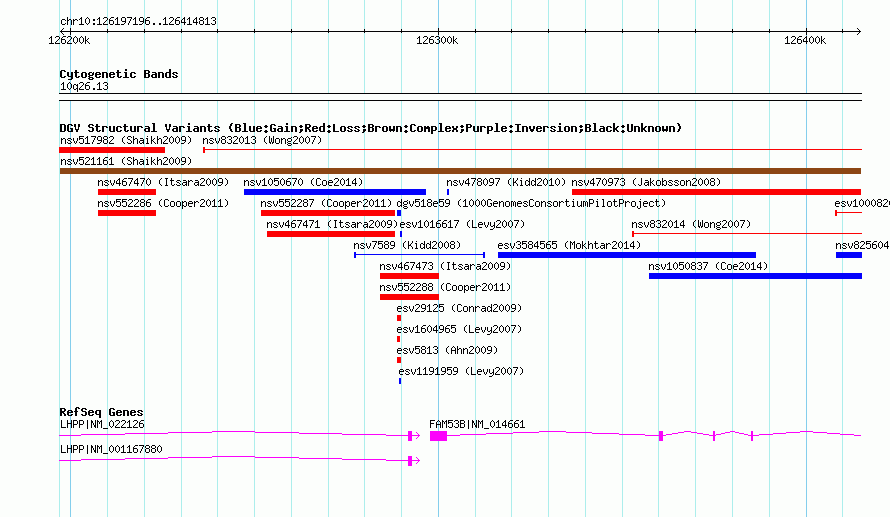Click the esv5813 (Ahn2009) label
Image resolution: width=890 pixels, height=517 pixels.
[447, 350]
